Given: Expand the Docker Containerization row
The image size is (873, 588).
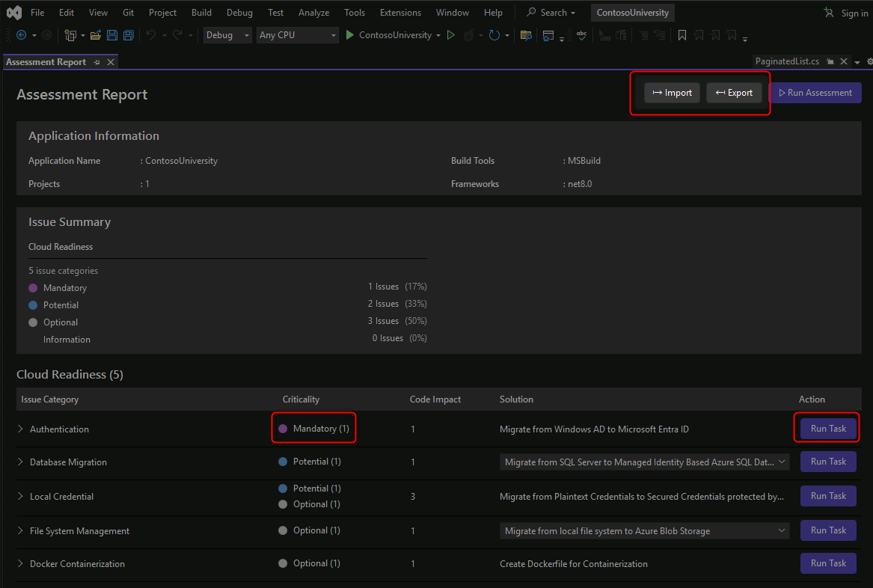Looking at the screenshot, I should [20, 563].
